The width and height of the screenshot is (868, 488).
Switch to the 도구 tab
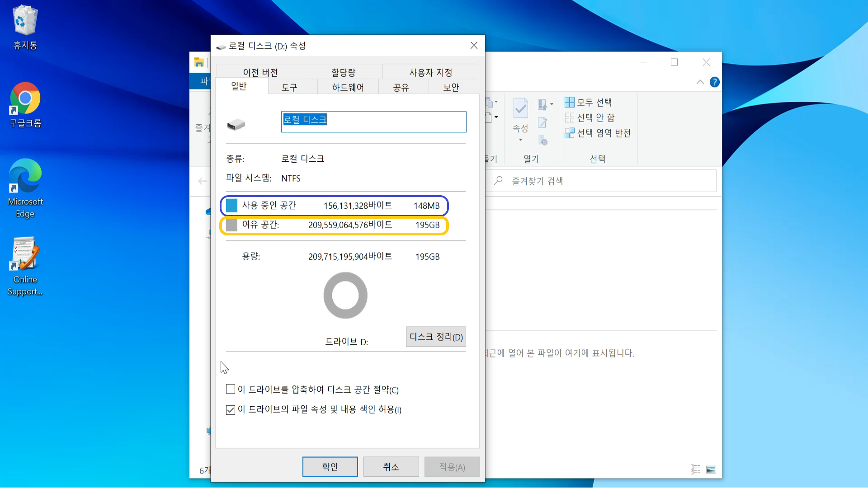(289, 87)
